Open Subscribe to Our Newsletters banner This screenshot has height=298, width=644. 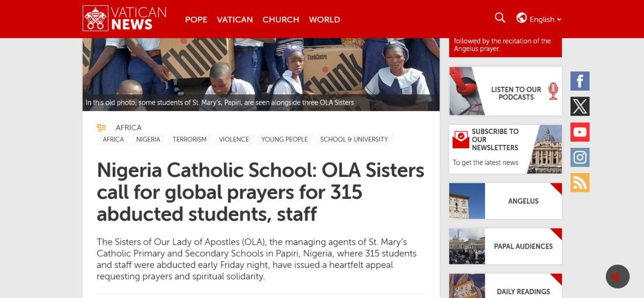point(506,149)
